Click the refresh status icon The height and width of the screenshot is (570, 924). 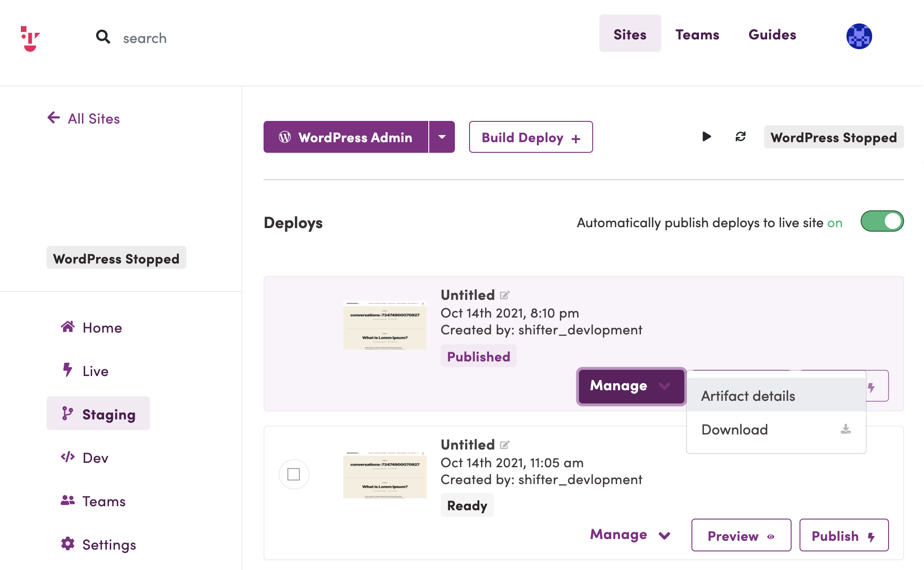pyautogui.click(x=740, y=136)
